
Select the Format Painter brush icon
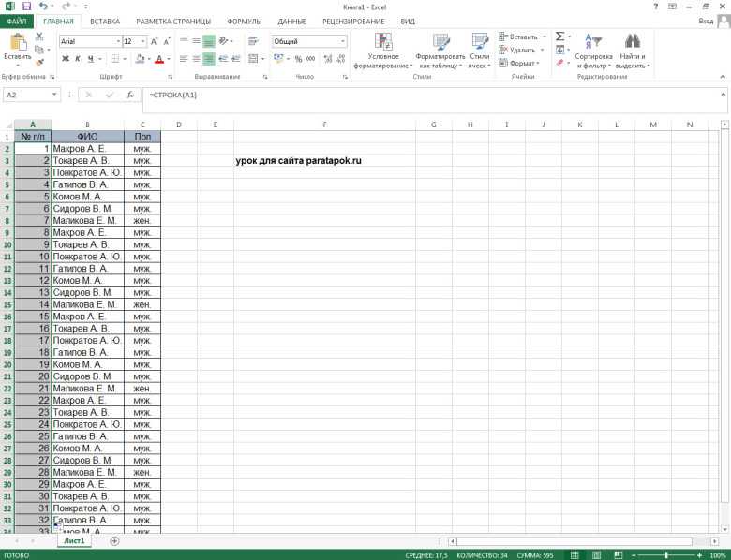[40, 62]
